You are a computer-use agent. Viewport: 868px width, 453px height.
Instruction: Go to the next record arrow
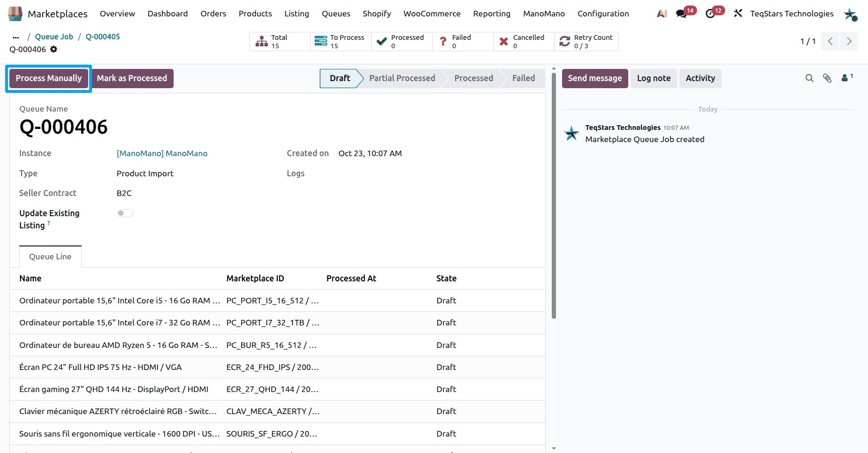click(x=849, y=41)
